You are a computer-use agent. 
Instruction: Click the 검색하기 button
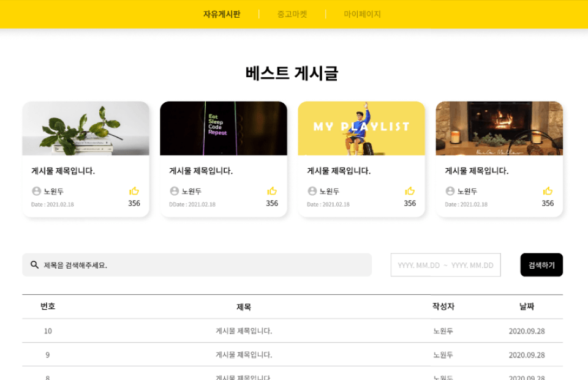pos(541,265)
